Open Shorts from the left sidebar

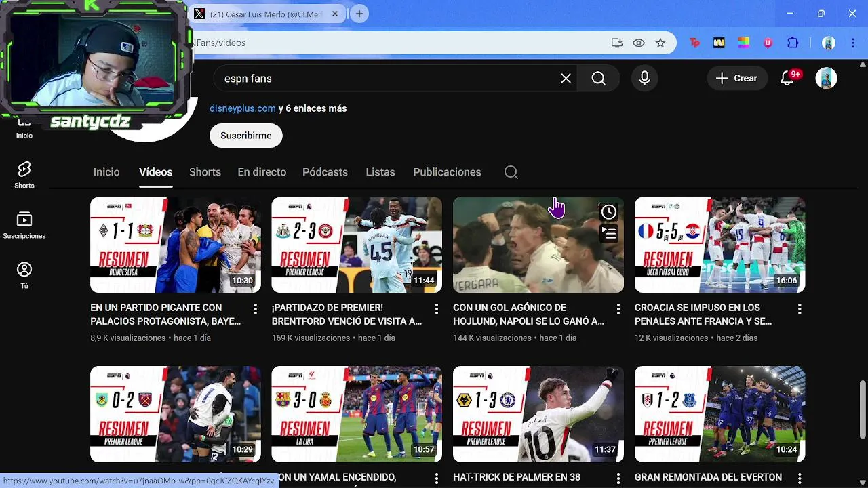pyautogui.click(x=24, y=175)
